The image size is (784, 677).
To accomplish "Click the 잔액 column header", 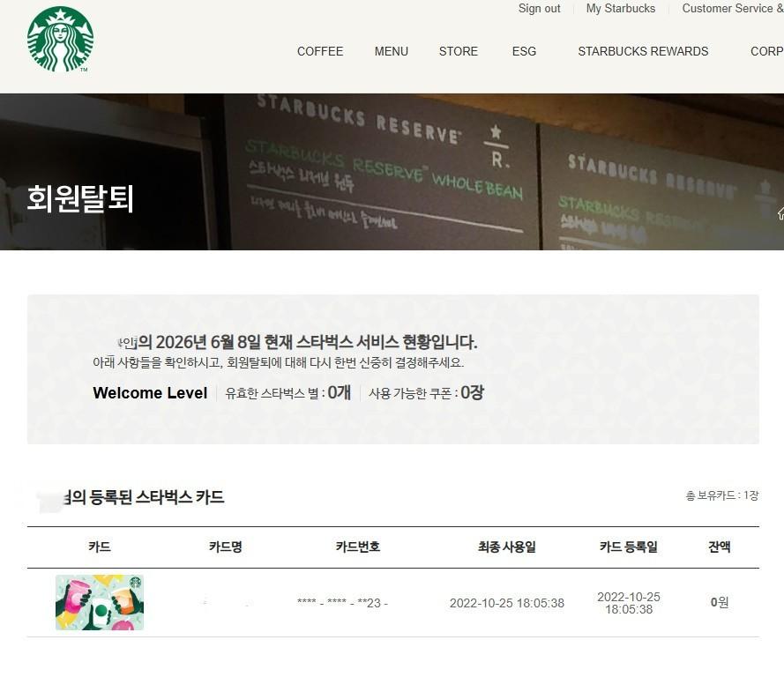I will coord(720,547).
